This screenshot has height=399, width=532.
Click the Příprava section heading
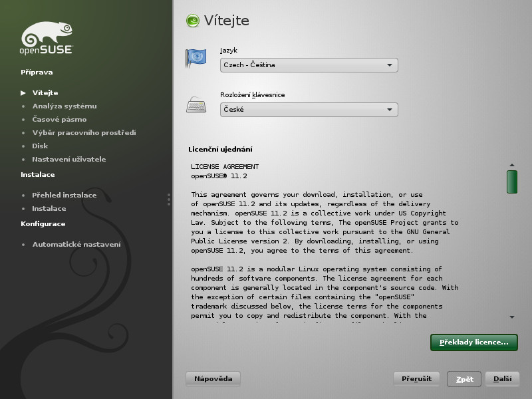[x=37, y=72]
